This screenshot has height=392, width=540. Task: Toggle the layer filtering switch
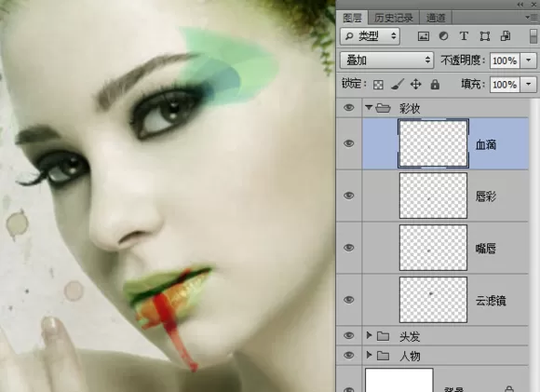point(533,36)
